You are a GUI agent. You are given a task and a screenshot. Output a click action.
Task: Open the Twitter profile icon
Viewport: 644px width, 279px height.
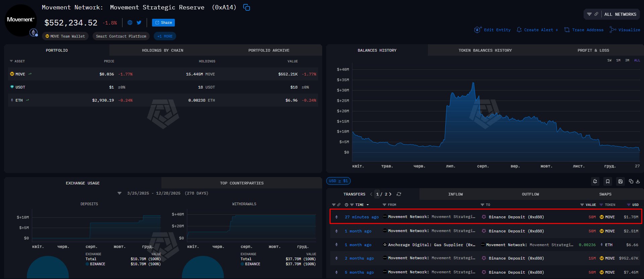point(139,23)
